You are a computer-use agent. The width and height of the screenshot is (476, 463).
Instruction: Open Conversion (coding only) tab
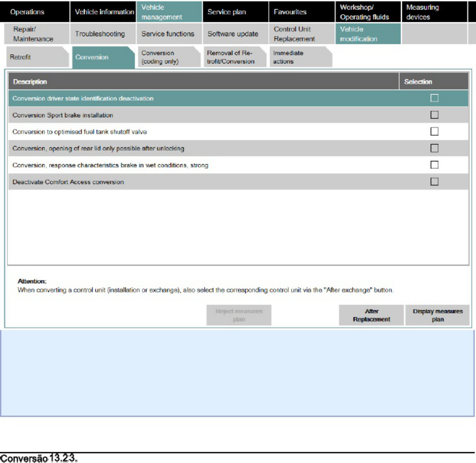tap(169, 57)
